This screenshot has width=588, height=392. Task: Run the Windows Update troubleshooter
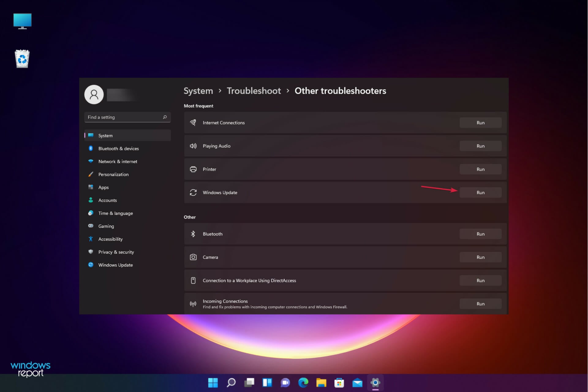(480, 192)
